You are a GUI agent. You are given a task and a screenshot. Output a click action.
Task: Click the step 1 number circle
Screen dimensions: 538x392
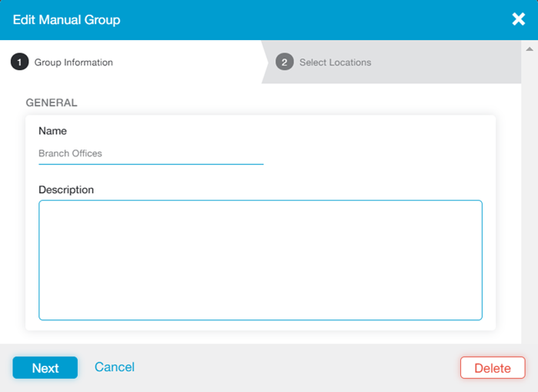click(18, 62)
